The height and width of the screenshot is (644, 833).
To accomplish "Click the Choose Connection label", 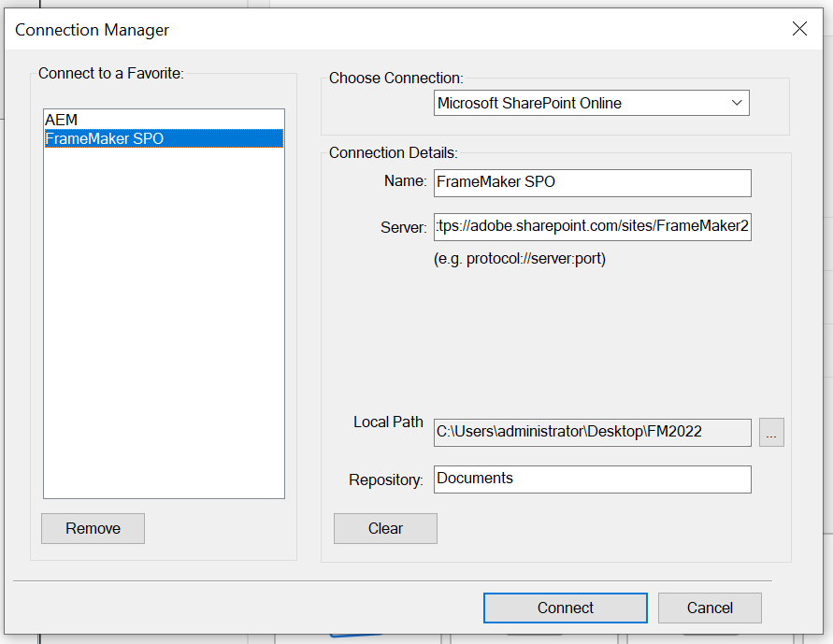I will click(395, 79).
